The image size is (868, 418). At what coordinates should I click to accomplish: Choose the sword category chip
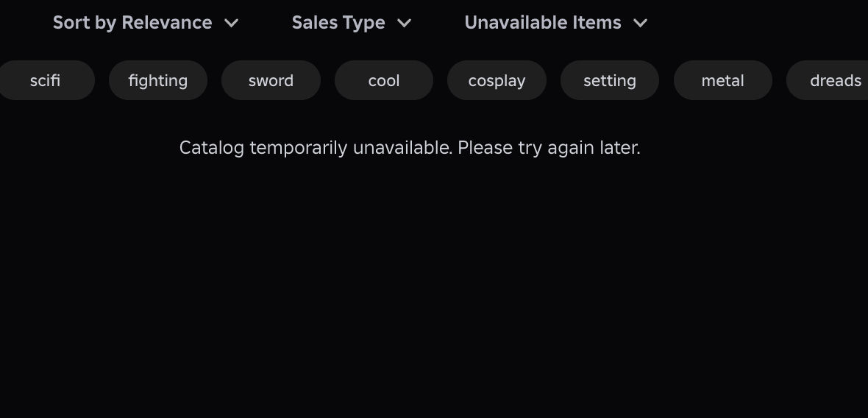coord(271,80)
